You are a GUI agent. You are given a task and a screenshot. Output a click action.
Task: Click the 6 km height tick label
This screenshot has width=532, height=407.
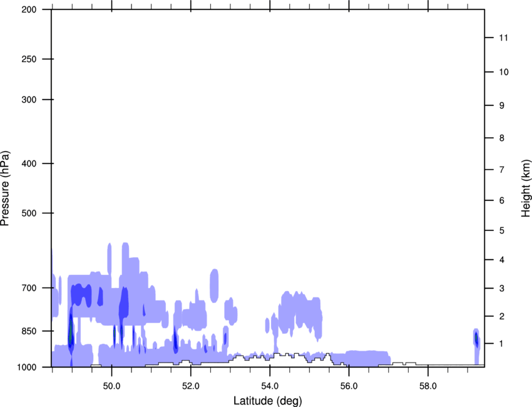click(x=502, y=200)
